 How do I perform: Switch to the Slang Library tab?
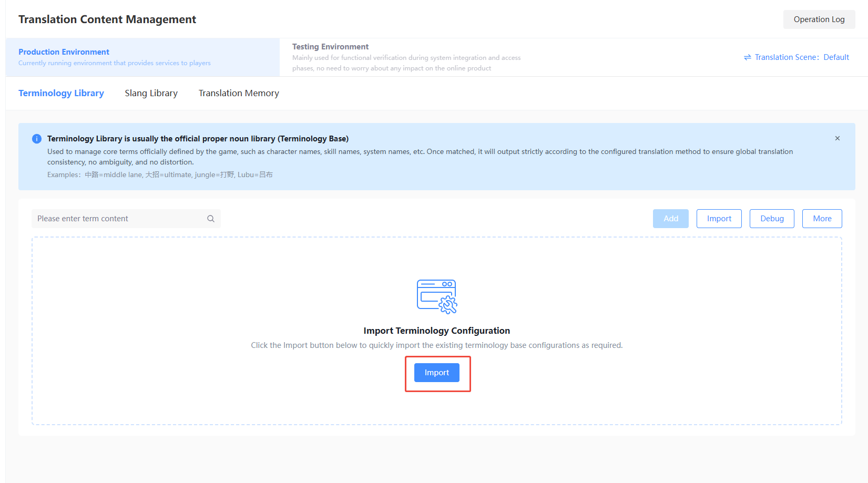click(151, 93)
